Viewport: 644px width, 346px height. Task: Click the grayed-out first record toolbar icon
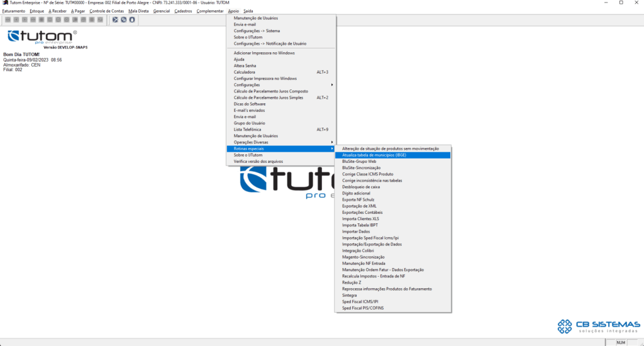coord(8,20)
